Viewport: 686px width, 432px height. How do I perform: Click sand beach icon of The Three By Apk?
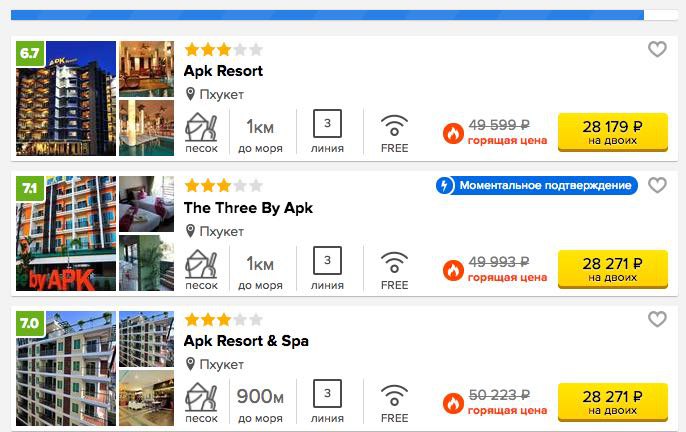click(x=201, y=264)
